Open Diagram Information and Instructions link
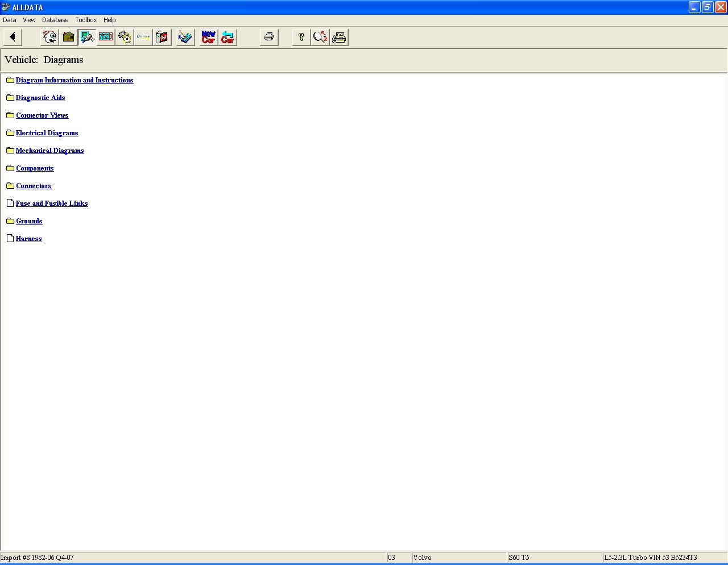The width and height of the screenshot is (728, 565). (75, 80)
